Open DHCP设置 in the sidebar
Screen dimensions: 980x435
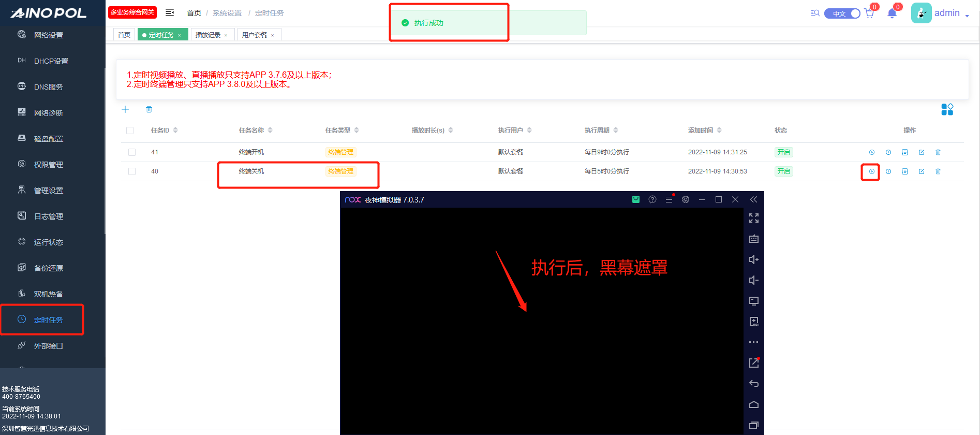pyautogui.click(x=53, y=61)
